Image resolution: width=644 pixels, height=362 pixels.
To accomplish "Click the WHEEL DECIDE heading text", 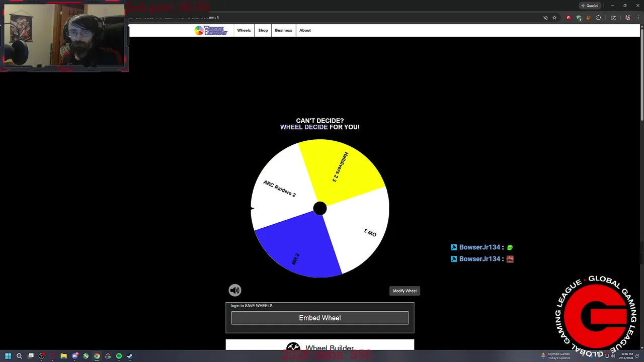I will 304,127.
